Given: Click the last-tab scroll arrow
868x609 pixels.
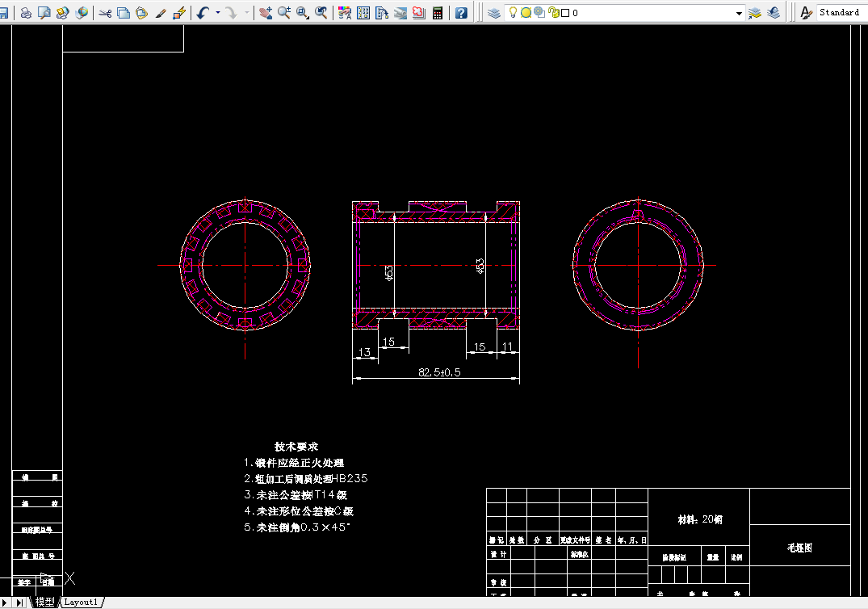Looking at the screenshot, I should click(x=19, y=603).
